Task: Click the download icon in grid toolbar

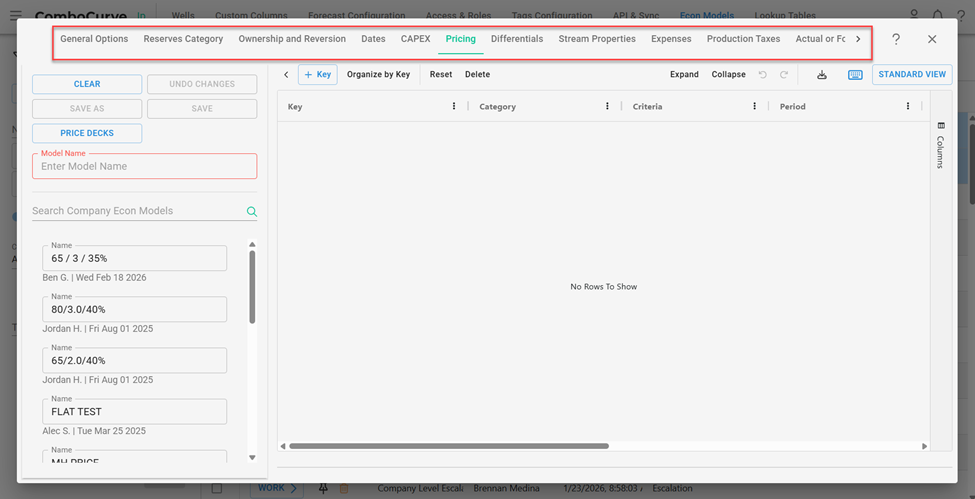Action: click(x=822, y=75)
